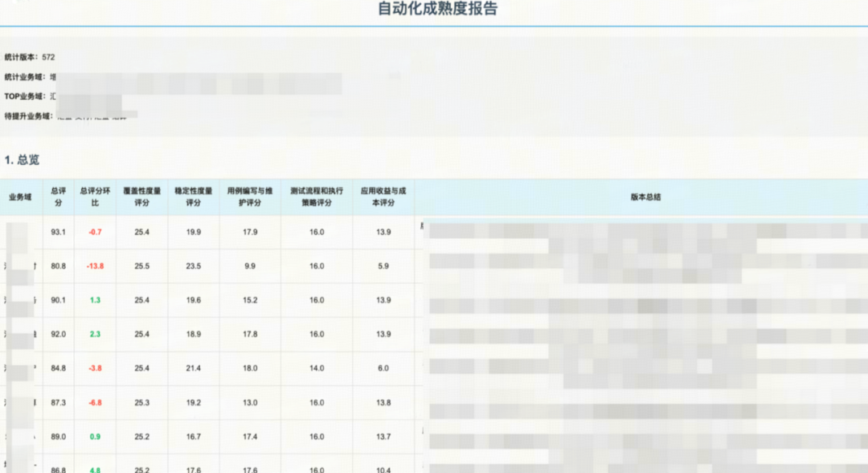Select the 统计业务域 label
868x473 pixels.
tap(24, 77)
